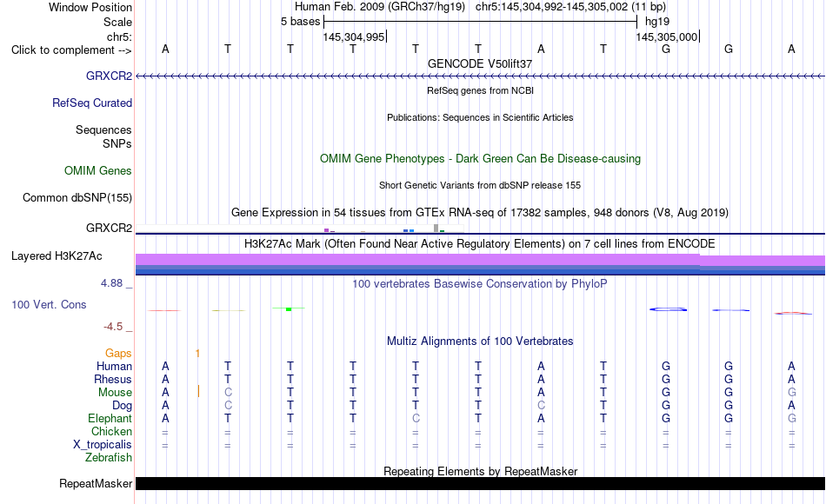This screenshot has height=504, width=826.
Task: Click the Gaps label in Multiz alignment
Action: click(x=118, y=353)
